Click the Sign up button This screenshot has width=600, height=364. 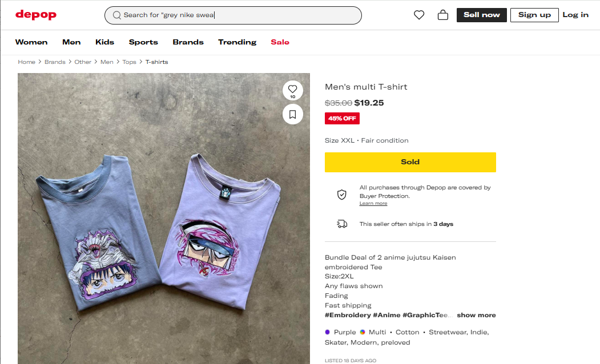click(534, 15)
